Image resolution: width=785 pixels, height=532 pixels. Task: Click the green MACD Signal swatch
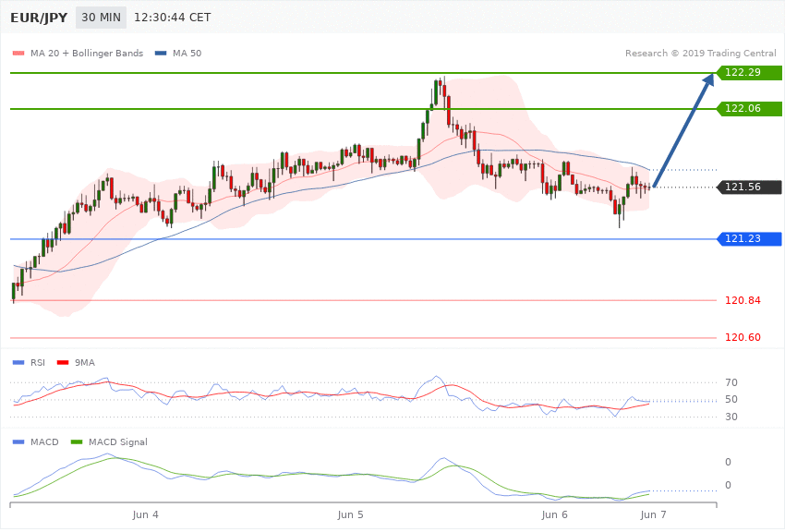pos(77,441)
